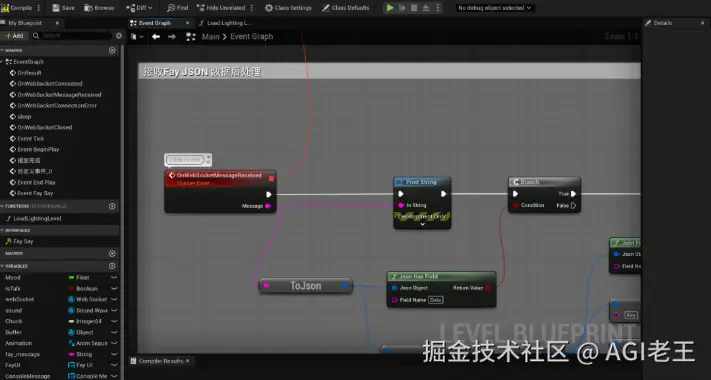This screenshot has height=380, width=711.
Task: Stop the play session
Action: (414, 8)
